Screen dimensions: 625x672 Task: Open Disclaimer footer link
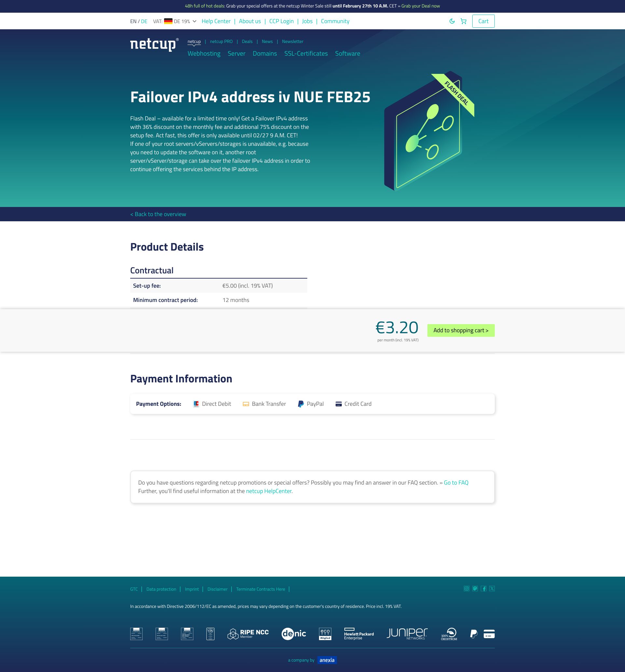(217, 589)
